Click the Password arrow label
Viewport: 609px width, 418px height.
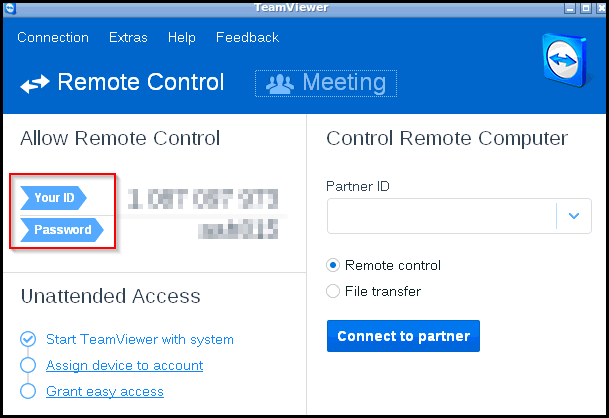click(62, 230)
